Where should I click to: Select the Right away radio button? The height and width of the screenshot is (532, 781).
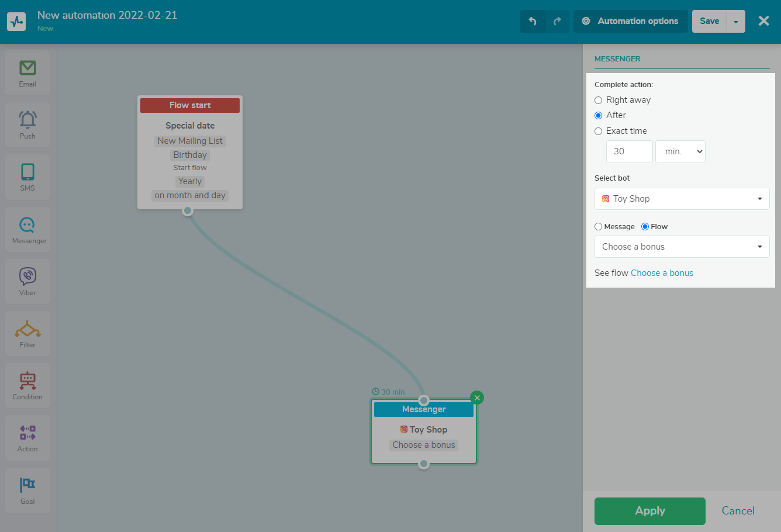point(598,100)
